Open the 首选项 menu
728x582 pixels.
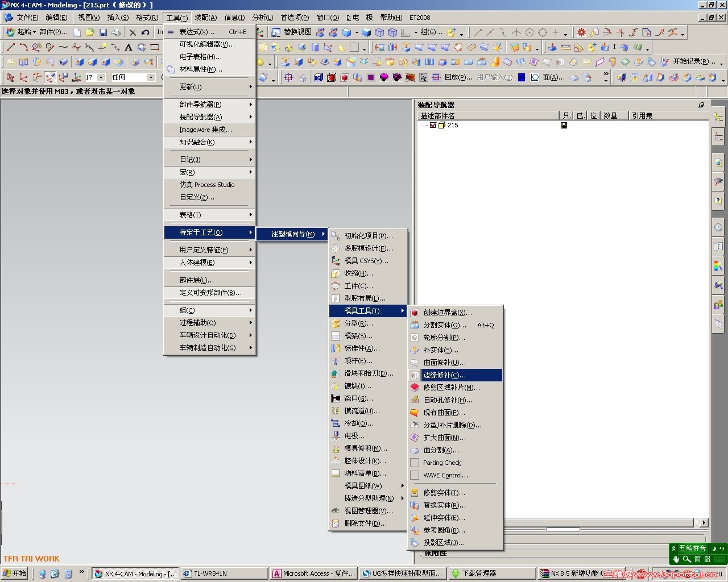[x=295, y=18]
